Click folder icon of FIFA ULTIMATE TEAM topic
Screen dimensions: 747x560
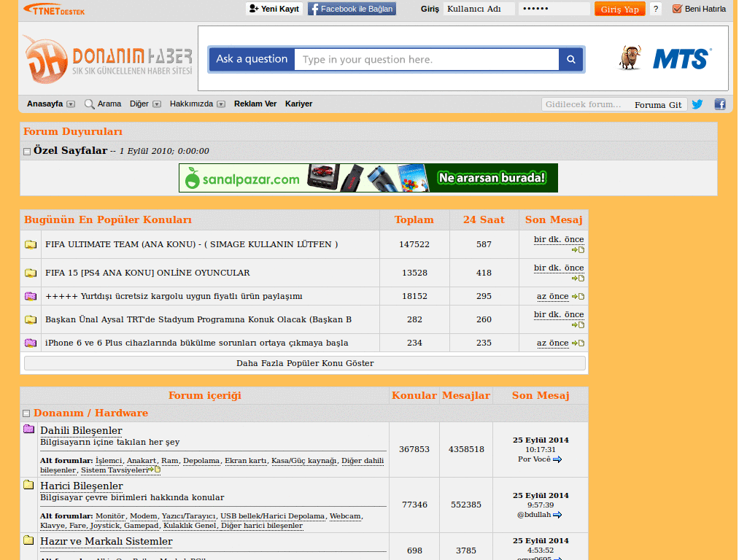[31, 245]
